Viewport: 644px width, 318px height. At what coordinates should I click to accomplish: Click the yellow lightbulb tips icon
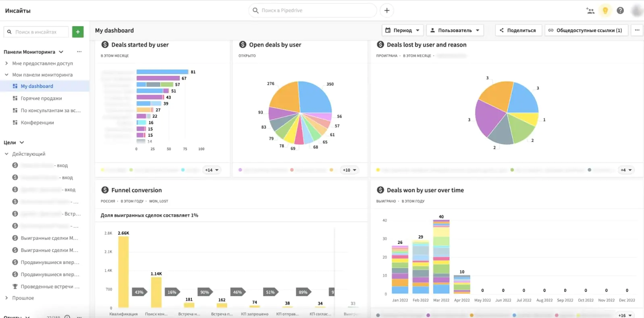605,11
